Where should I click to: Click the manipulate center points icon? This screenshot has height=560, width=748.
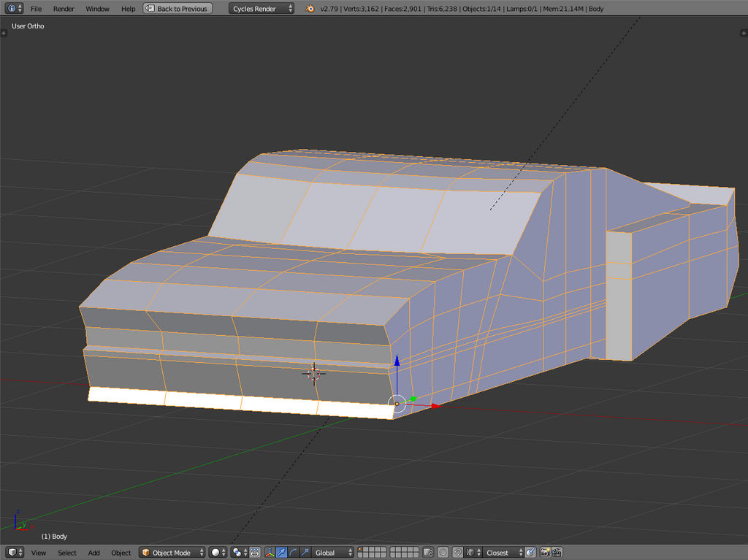255,553
